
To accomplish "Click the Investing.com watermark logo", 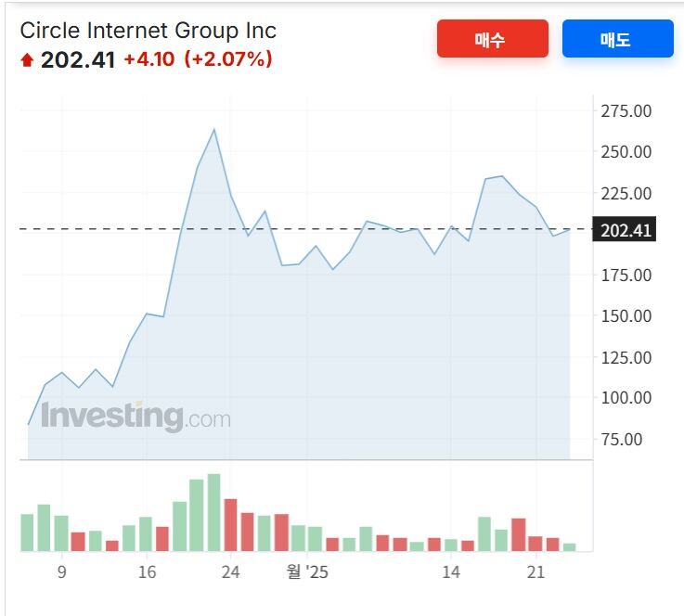I will (x=136, y=416).
